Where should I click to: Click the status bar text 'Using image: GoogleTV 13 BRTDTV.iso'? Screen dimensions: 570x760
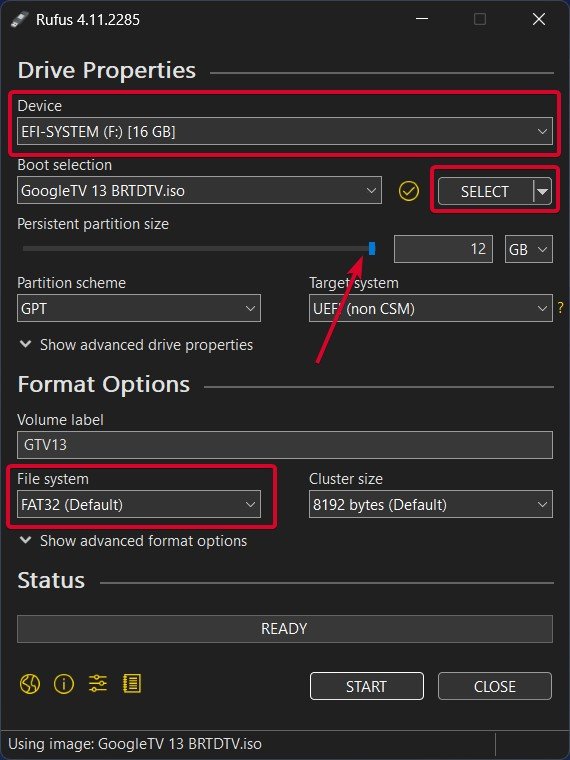pyautogui.click(x=135, y=744)
